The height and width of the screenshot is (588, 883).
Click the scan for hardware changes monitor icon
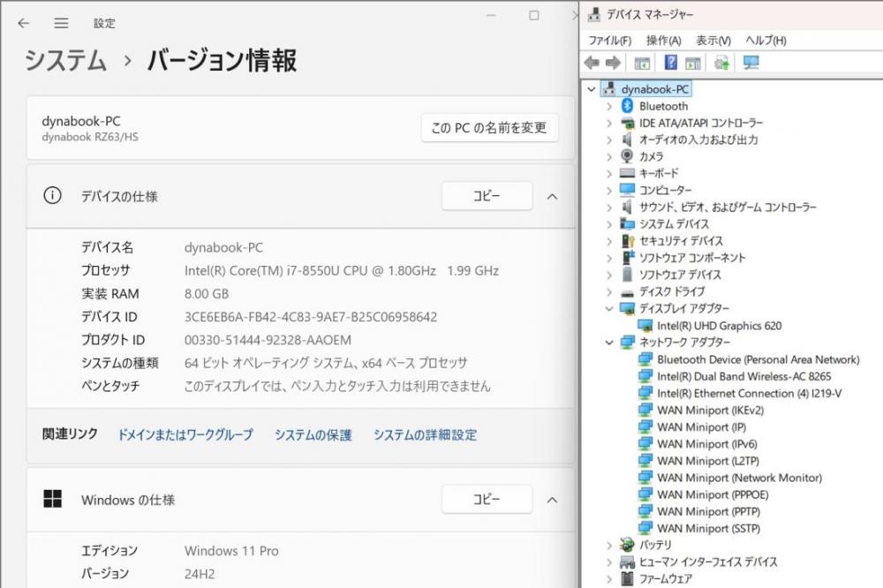point(751,62)
